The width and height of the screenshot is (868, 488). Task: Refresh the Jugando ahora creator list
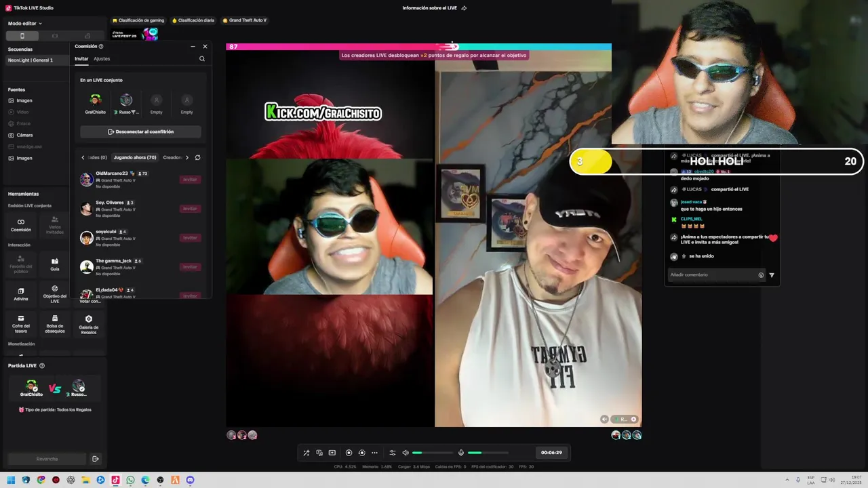coord(197,157)
